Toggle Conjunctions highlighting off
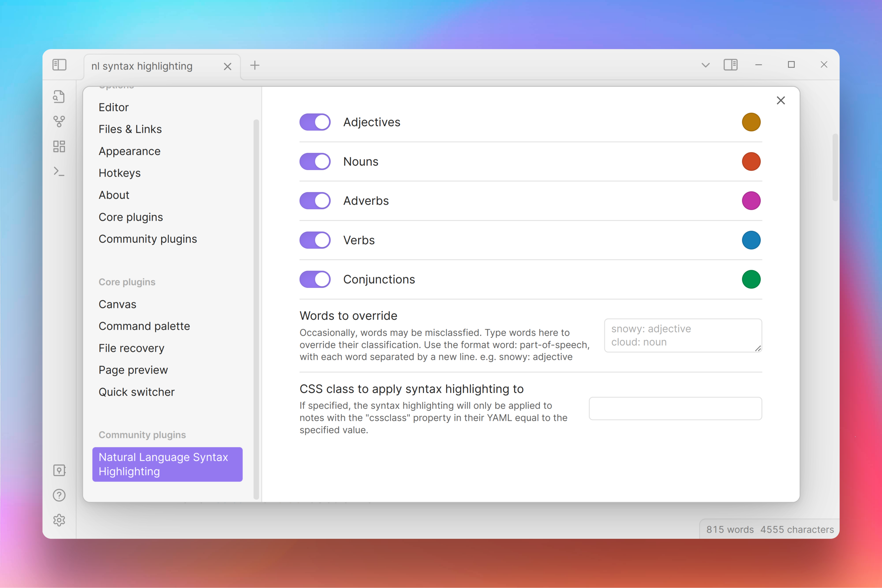Viewport: 882px width, 588px height. pyautogui.click(x=315, y=279)
